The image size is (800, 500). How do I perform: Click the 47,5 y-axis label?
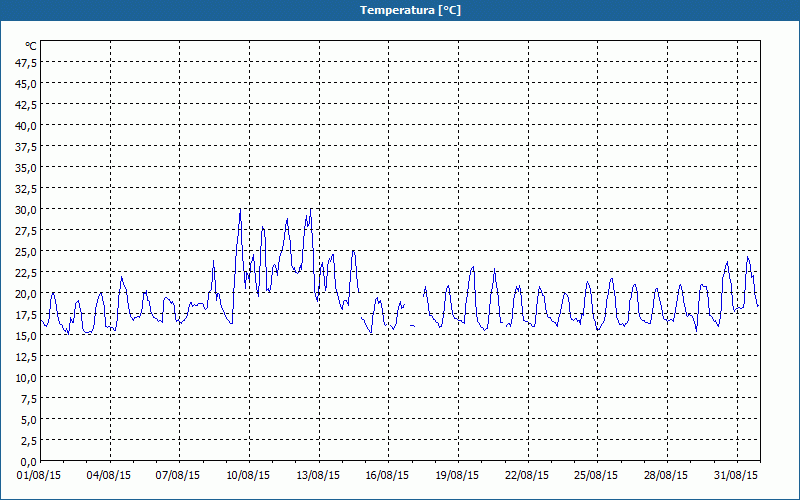pyautogui.click(x=27, y=63)
